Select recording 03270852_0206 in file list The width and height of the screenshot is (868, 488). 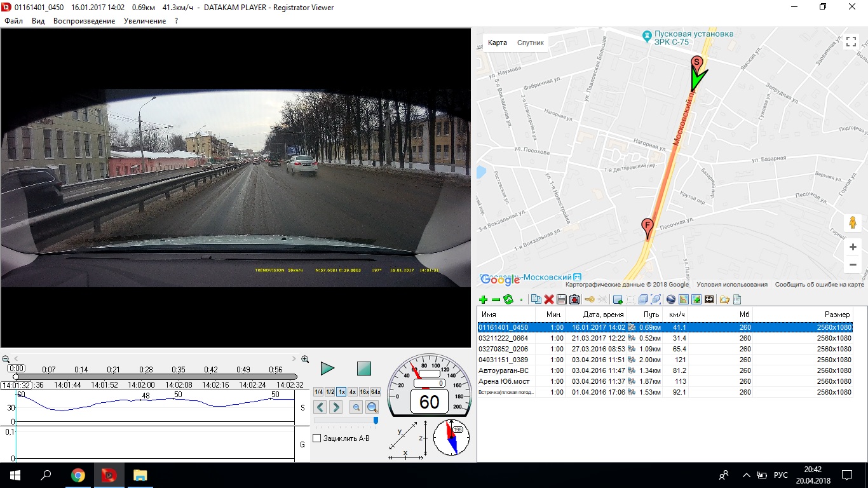tap(503, 349)
